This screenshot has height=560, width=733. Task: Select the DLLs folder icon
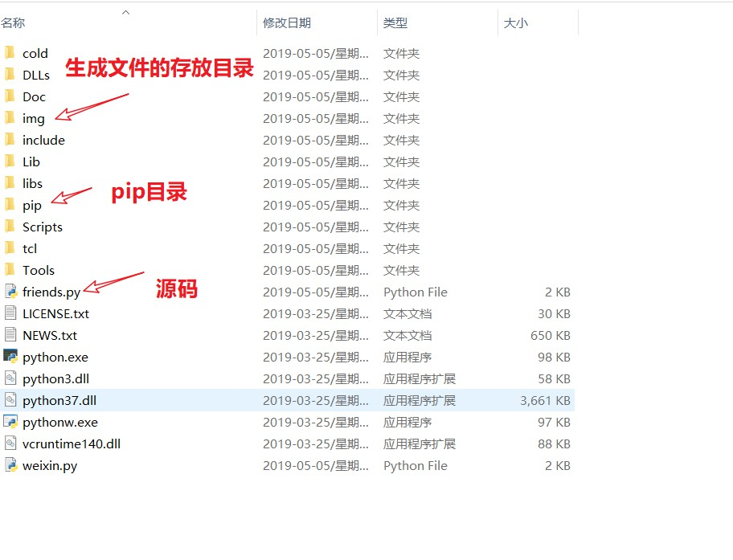pyautogui.click(x=10, y=74)
